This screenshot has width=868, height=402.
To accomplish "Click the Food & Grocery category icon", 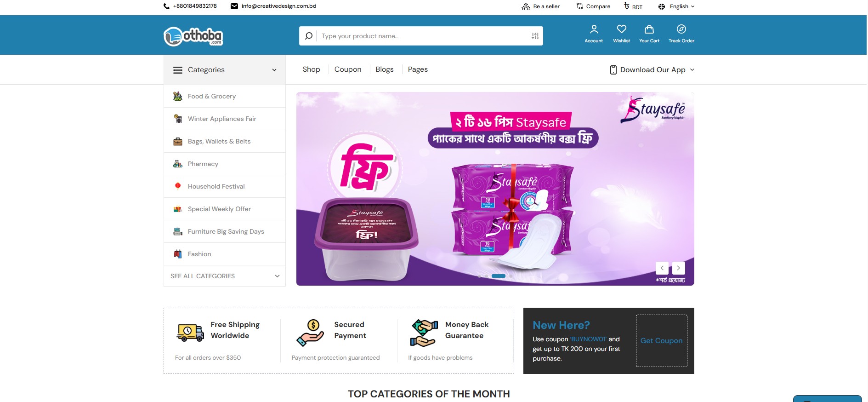I will (x=178, y=96).
